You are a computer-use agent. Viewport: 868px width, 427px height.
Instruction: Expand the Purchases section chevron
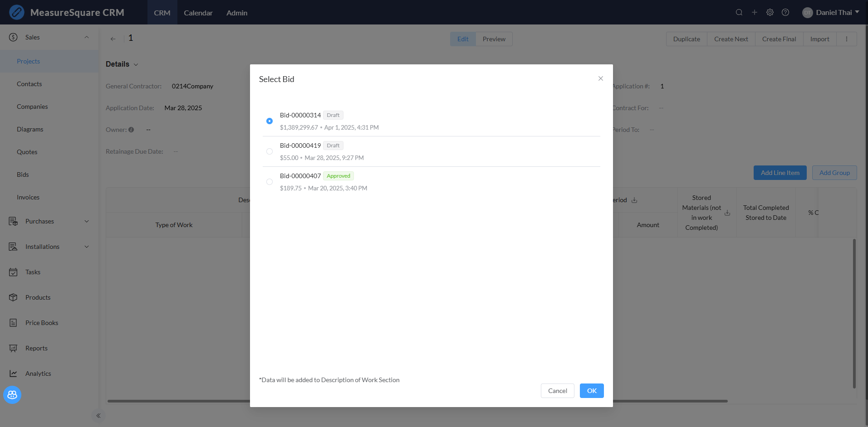(87, 221)
